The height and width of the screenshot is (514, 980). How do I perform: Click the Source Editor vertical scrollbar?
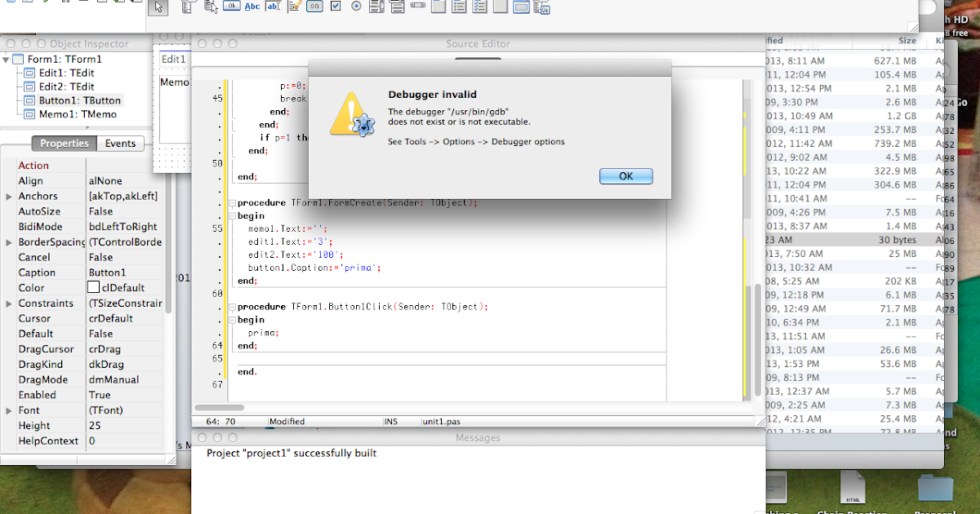click(x=759, y=339)
